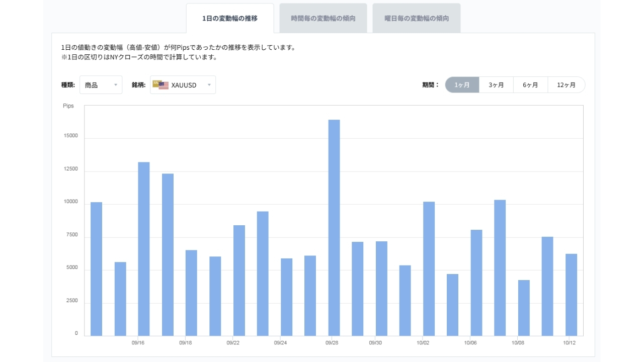Click the 7500 y-axis value
This screenshot has width=644, height=362.
click(x=72, y=235)
